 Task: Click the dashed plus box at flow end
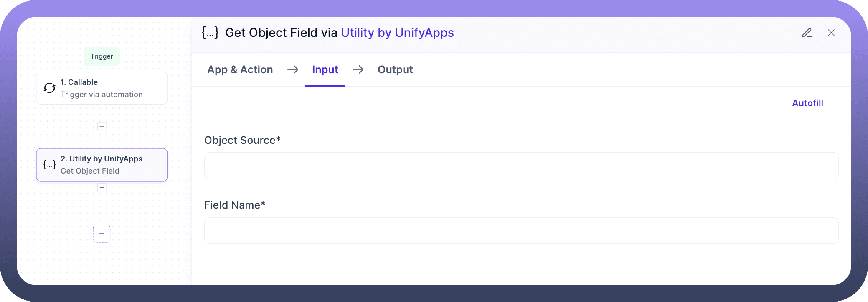pyautogui.click(x=102, y=234)
